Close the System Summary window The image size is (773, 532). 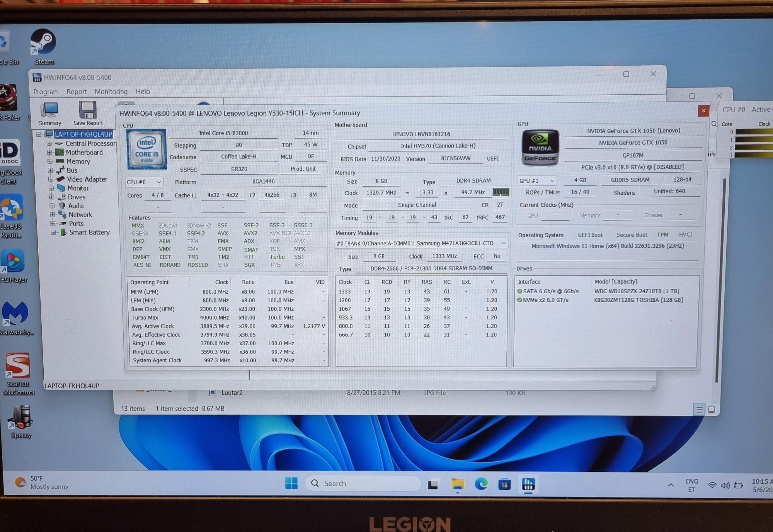(703, 111)
